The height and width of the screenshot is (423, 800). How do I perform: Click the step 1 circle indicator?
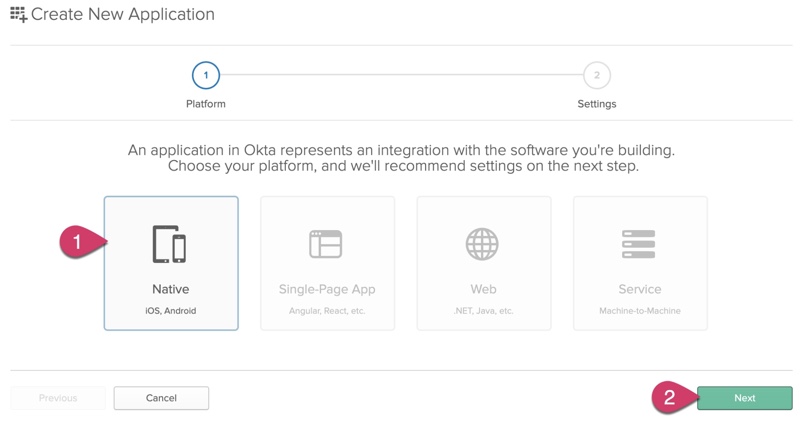tap(206, 75)
